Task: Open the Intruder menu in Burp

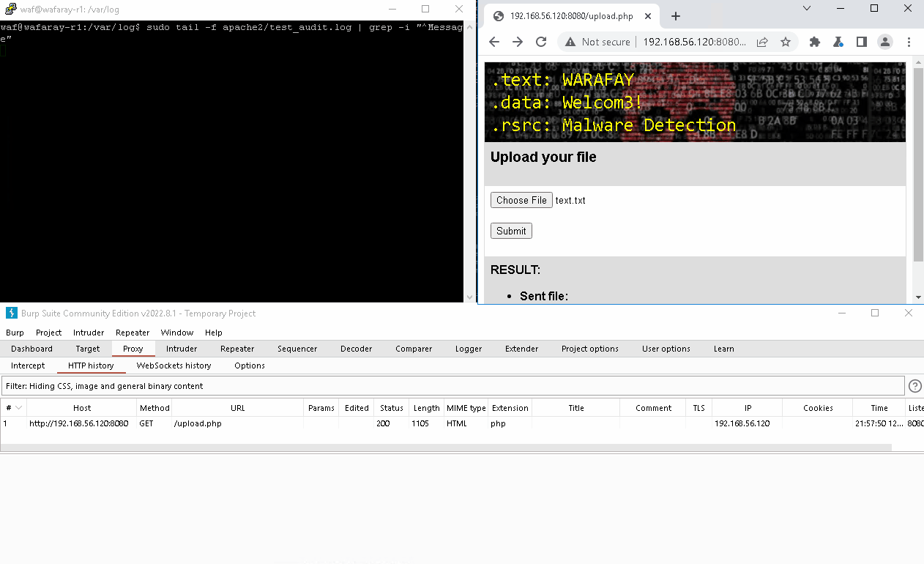Action: coord(89,333)
